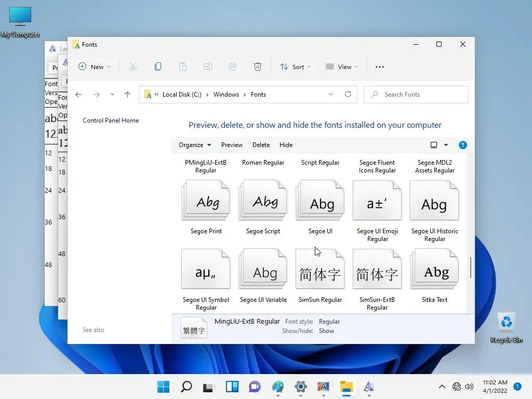The width and height of the screenshot is (532, 399).
Task: Open the See more ellipsis menu
Action: click(x=380, y=67)
